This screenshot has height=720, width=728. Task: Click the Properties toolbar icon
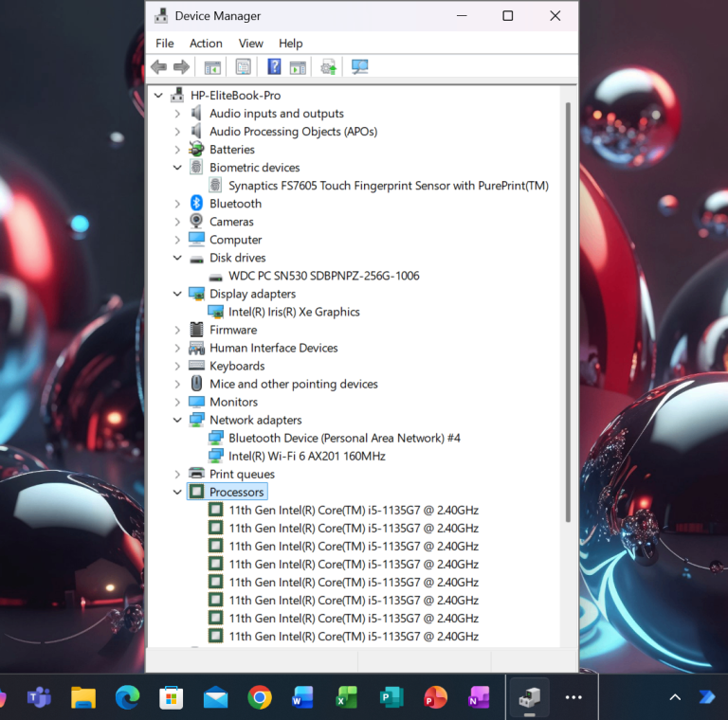(244, 67)
